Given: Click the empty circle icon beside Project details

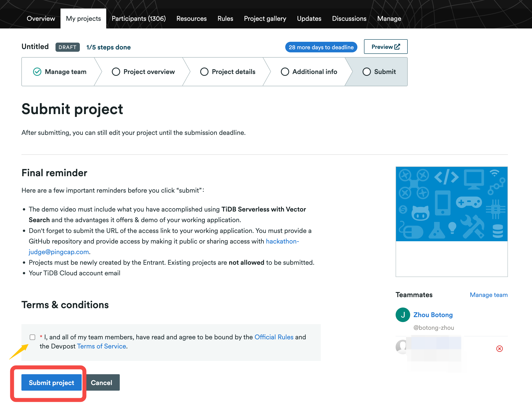Looking at the screenshot, I should click(x=204, y=72).
